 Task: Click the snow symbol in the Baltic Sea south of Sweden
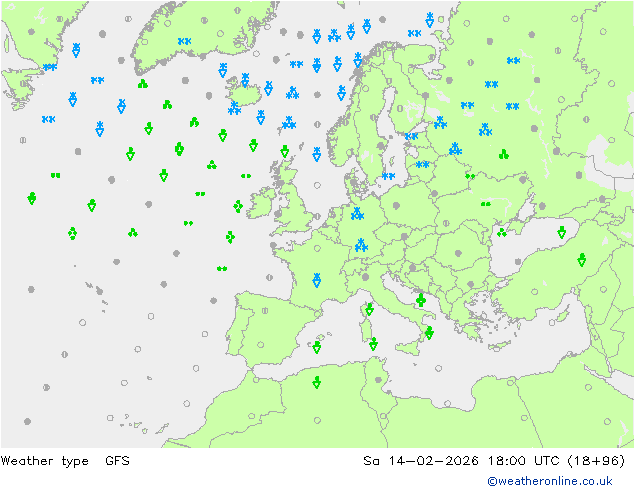[389, 176]
